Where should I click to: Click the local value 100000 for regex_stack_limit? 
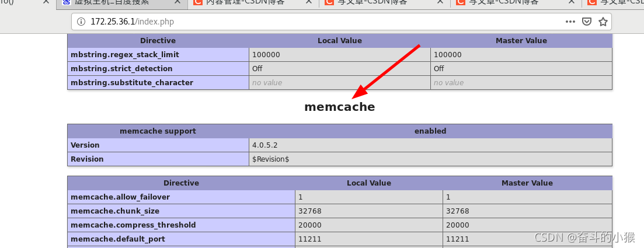click(x=266, y=55)
